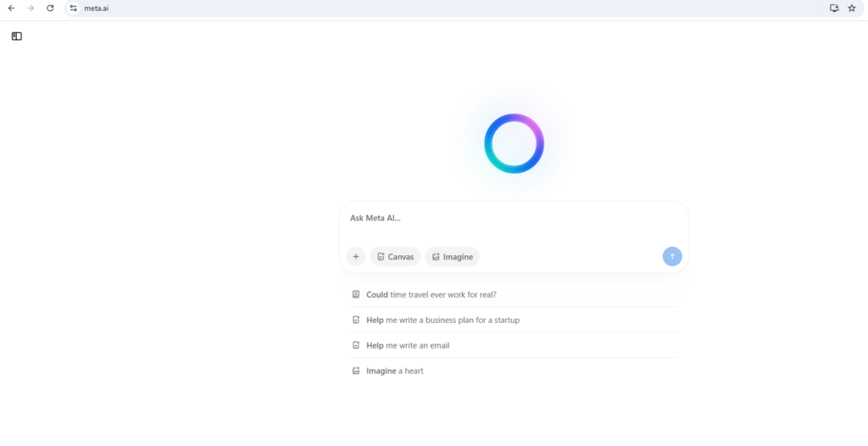
Task: Toggle the sidebar panel icon
Action: pos(17,36)
